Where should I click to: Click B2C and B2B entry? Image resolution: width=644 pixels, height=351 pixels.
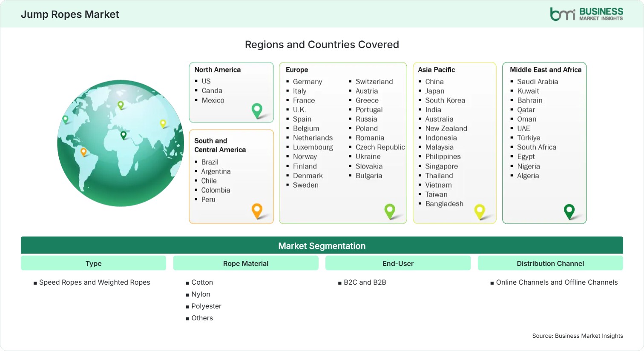[365, 283]
